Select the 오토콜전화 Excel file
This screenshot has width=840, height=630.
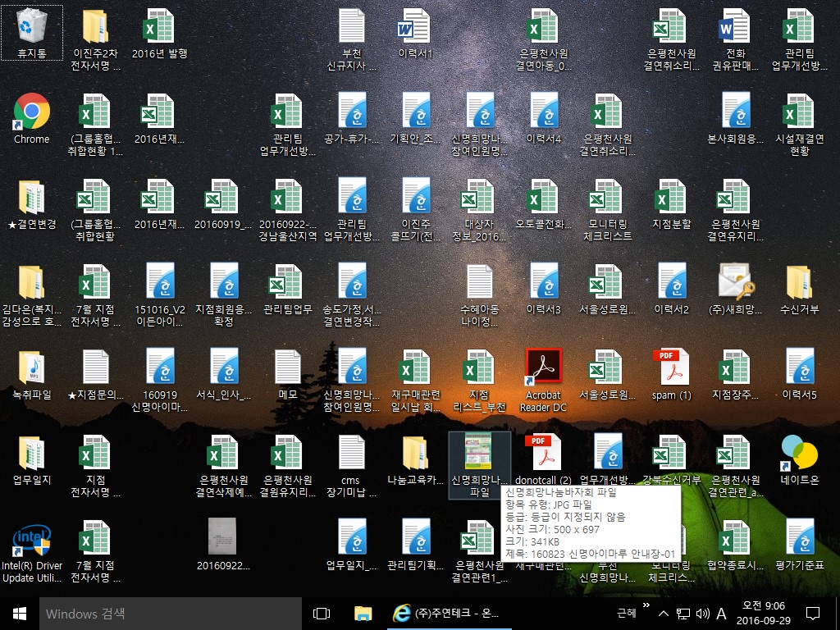[x=543, y=203]
